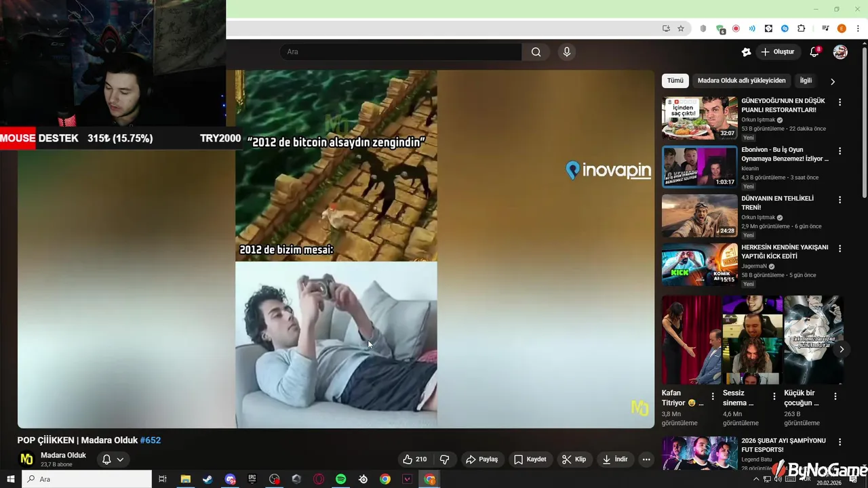868x488 pixels.
Task: Open the 2026 ŞUBAT AYI ŞAMPİYONU FUT ESPORTS thumbnail
Action: click(x=699, y=454)
